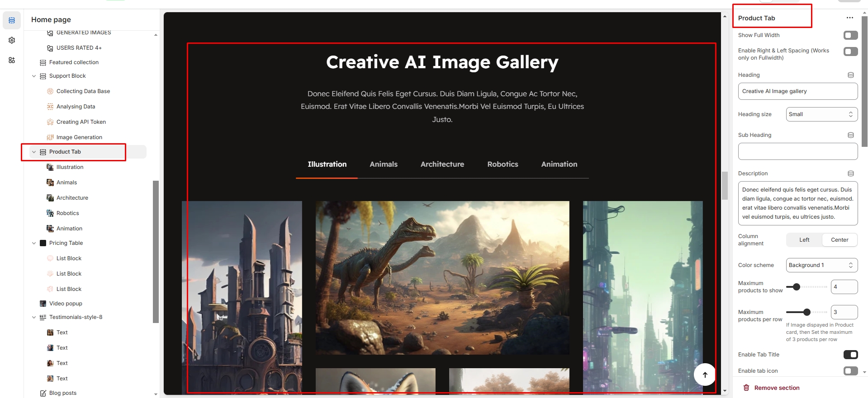
Task: Open the Heading size dropdown
Action: [821, 114]
